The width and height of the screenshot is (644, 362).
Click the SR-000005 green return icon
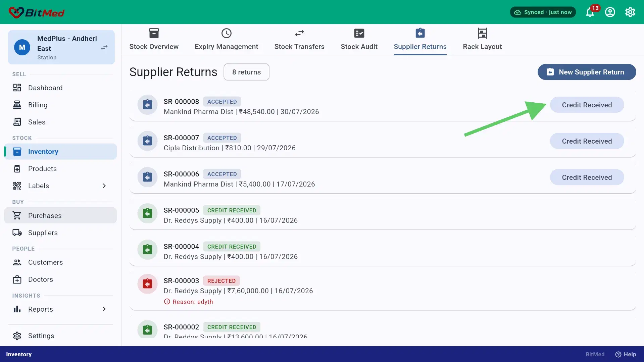(147, 213)
